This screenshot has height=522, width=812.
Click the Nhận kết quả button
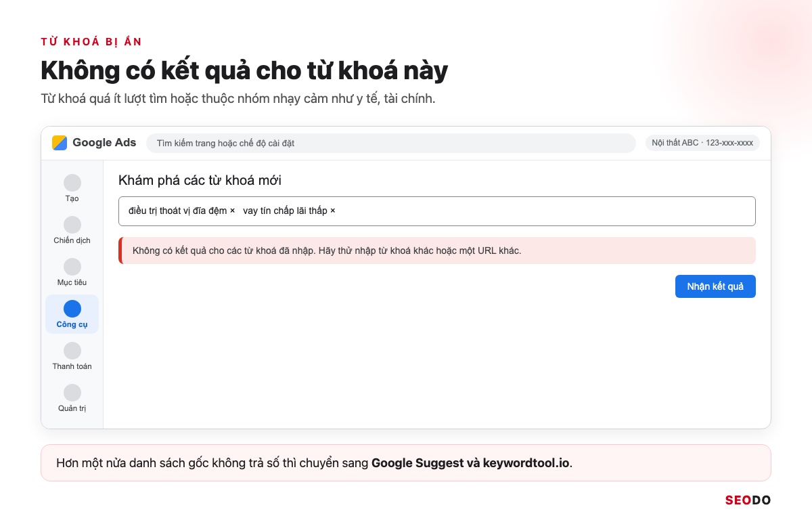click(x=715, y=286)
